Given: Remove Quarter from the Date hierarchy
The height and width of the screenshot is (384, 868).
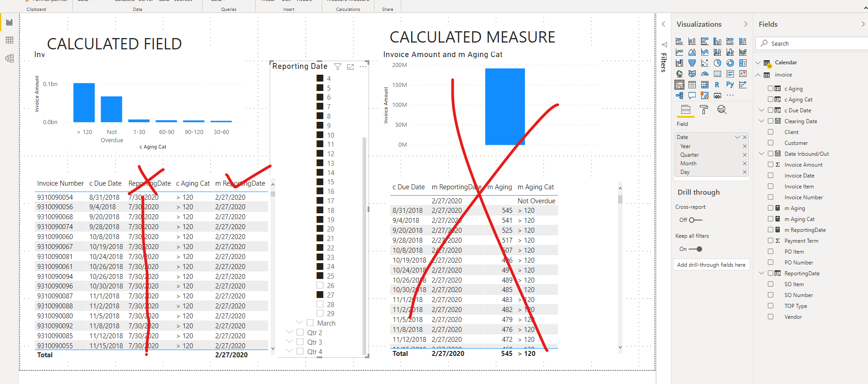Looking at the screenshot, I should [744, 155].
